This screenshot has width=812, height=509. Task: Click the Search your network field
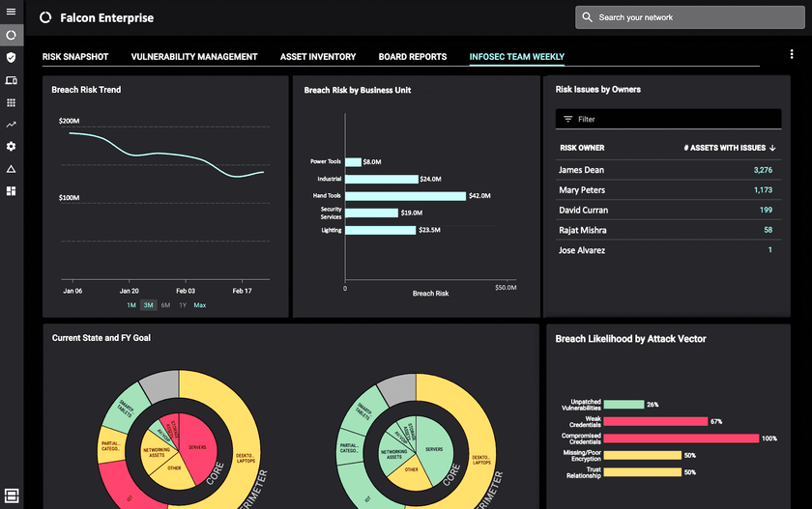[x=686, y=17]
